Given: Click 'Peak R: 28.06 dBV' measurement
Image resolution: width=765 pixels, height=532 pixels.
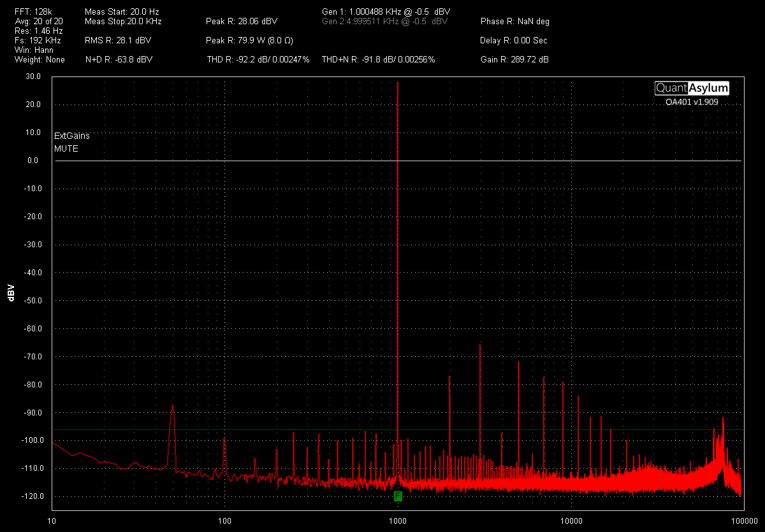Looking at the screenshot, I should pyautogui.click(x=242, y=21).
